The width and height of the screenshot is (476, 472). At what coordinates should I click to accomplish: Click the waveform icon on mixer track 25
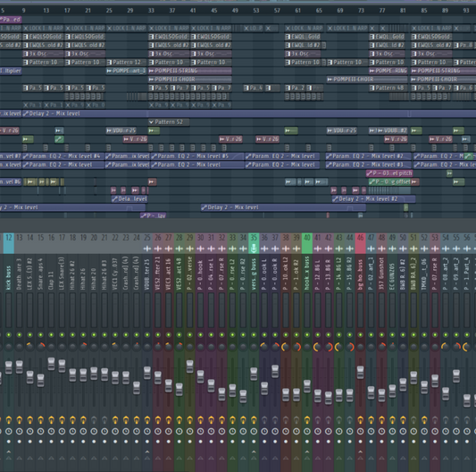tap(147, 249)
